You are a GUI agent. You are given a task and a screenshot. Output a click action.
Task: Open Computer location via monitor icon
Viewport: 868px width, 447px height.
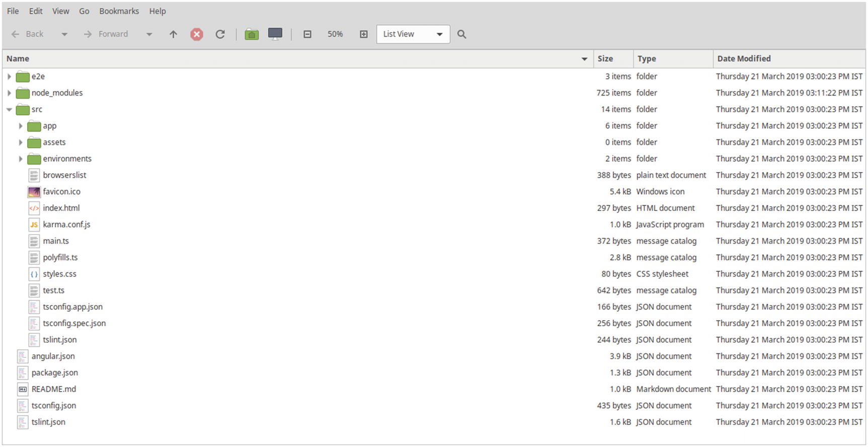[275, 34]
